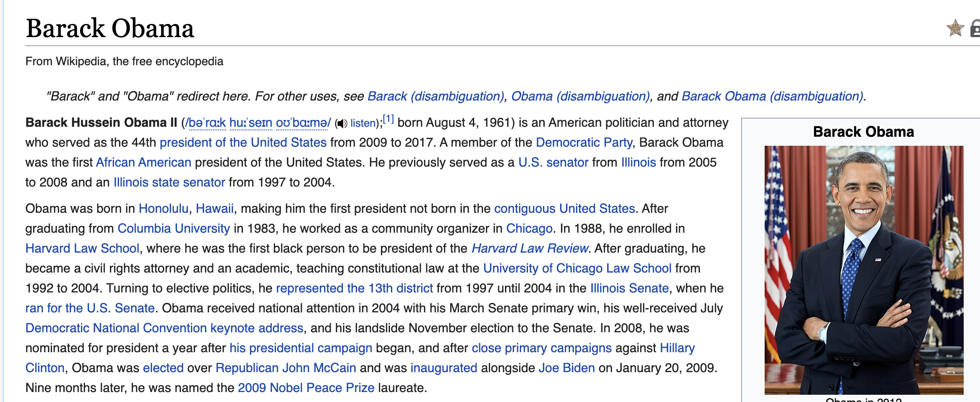Click the protection padlock icon
This screenshot has height=402, width=980.
coord(975,29)
